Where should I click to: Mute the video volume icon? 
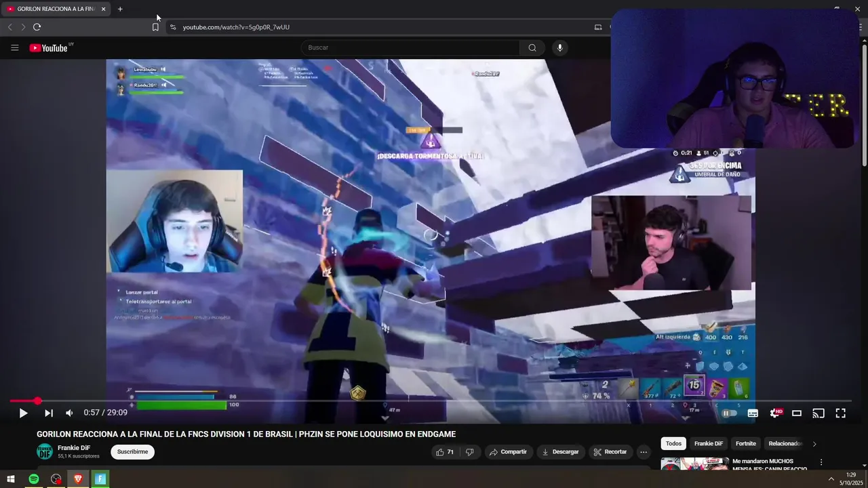69,413
